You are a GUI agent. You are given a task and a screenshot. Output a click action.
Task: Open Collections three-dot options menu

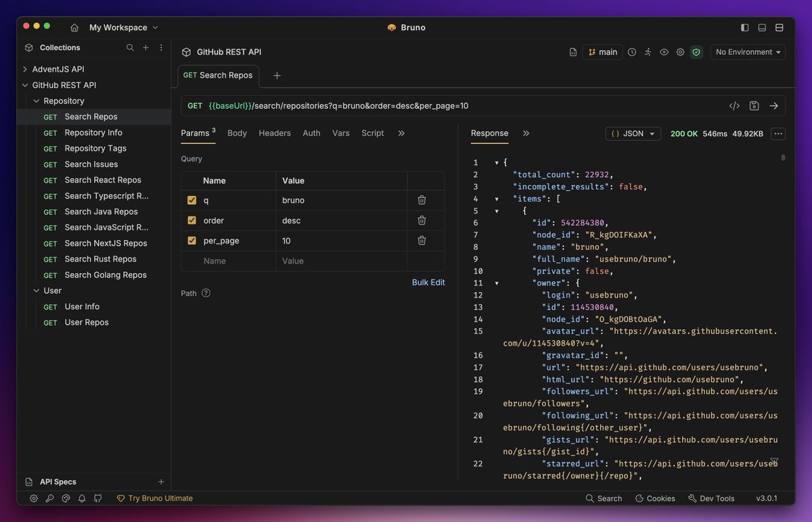click(161, 47)
